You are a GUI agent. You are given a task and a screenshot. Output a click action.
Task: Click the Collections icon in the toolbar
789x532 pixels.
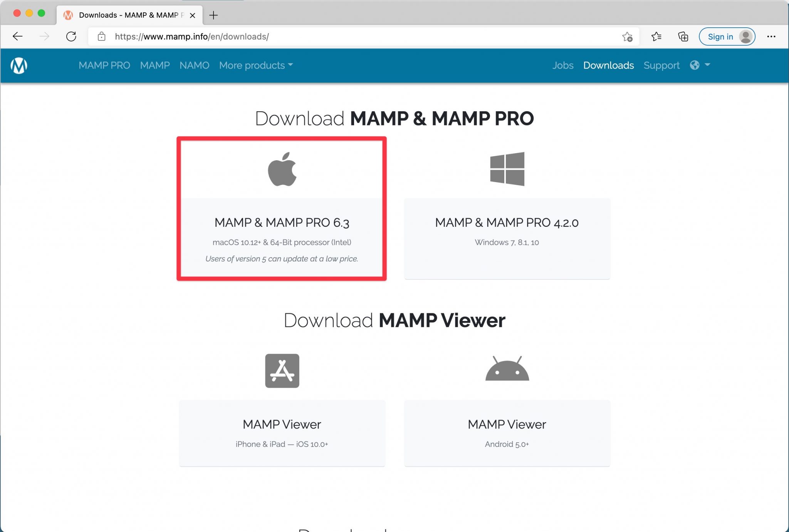tap(683, 37)
